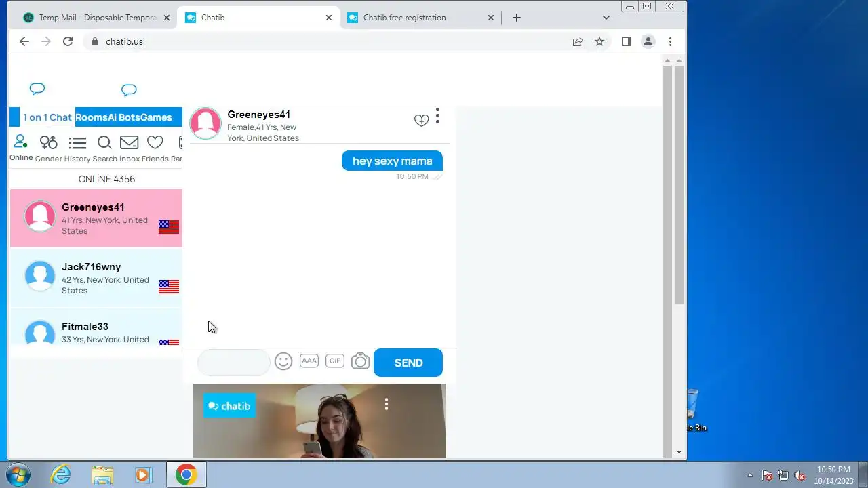Screen dimensions: 868x488
Task: Open the Windows Start menu
Action: click(x=18, y=474)
